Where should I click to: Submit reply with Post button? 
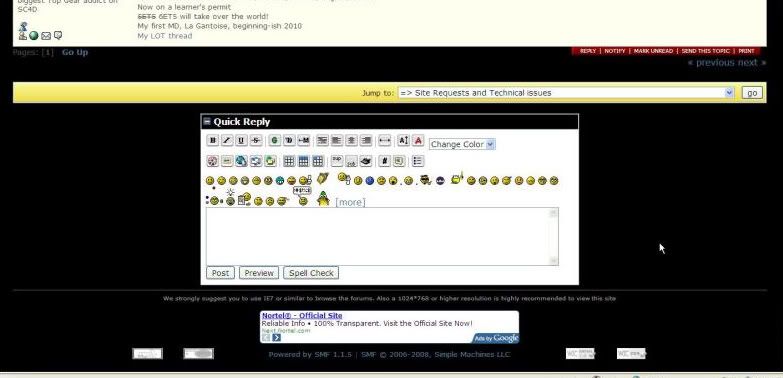tap(220, 273)
